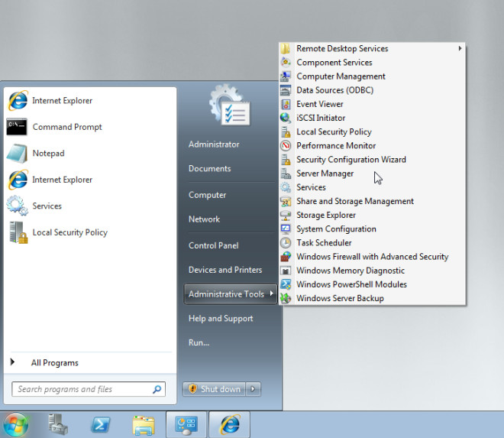Click the Run... entry
Viewport: 504px width, 438px height.
[199, 342]
